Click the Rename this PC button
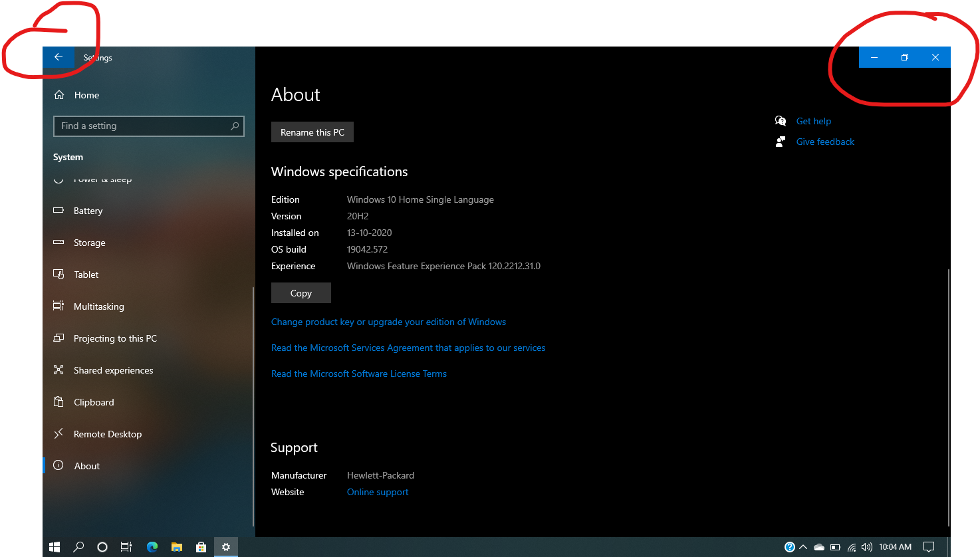This screenshot has width=980, height=557. point(312,132)
